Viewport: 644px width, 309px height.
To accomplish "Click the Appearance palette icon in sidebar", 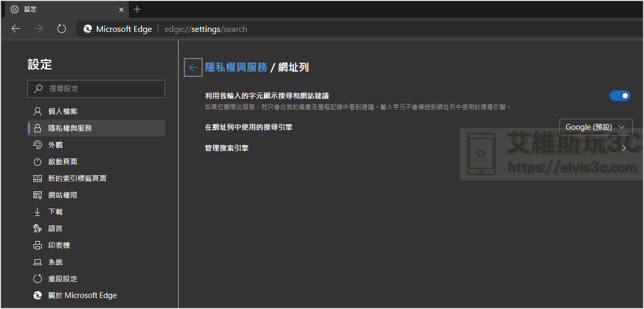I will [37, 145].
